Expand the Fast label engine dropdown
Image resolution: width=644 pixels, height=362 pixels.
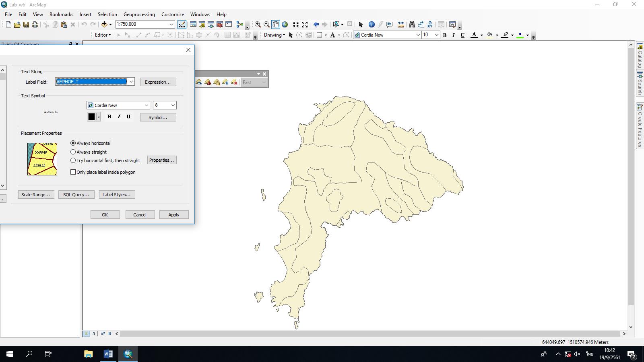tap(264, 82)
